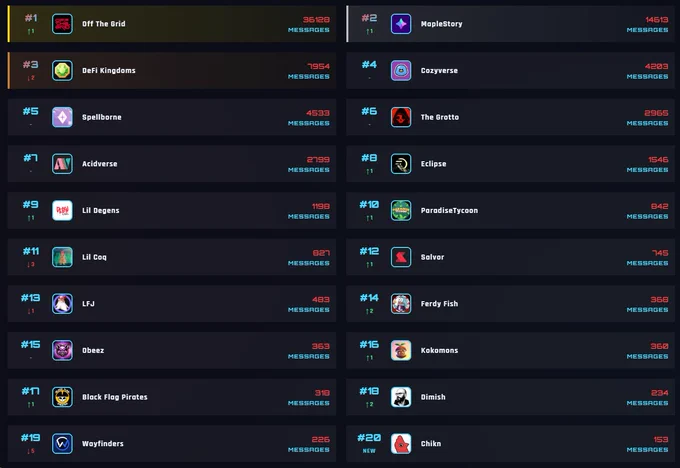Open the Spellborne diamond icon

[62, 117]
